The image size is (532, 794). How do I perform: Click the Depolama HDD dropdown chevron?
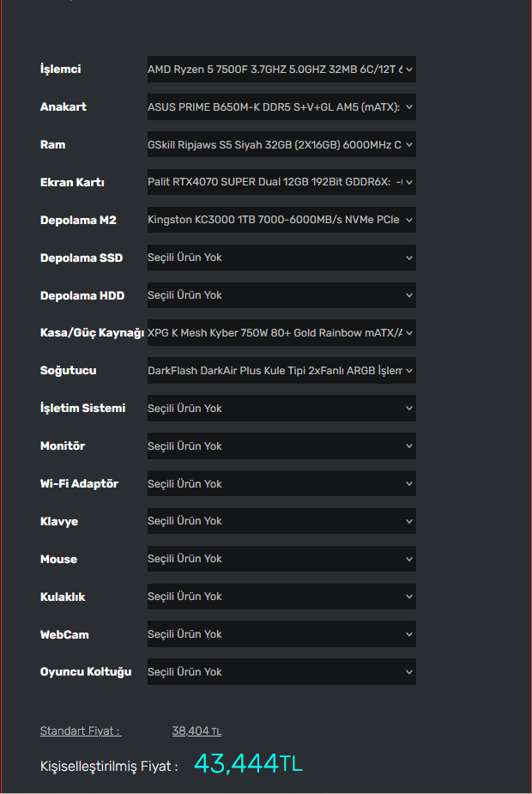tap(409, 295)
